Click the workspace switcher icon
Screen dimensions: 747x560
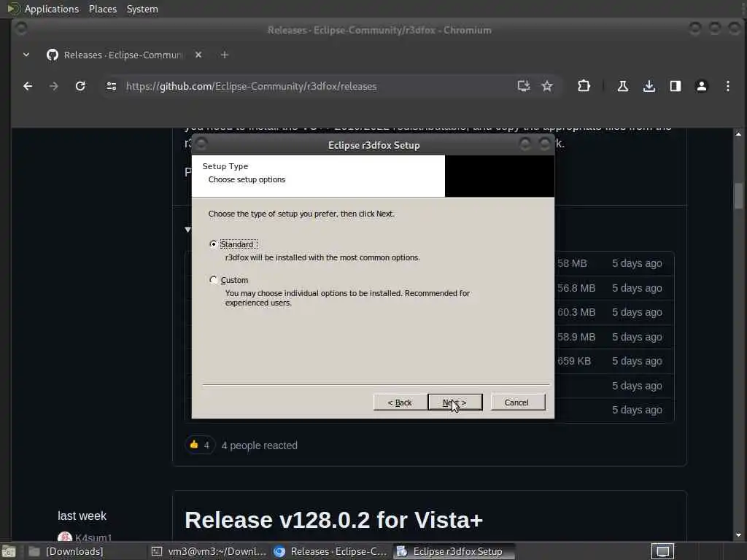[x=662, y=551]
